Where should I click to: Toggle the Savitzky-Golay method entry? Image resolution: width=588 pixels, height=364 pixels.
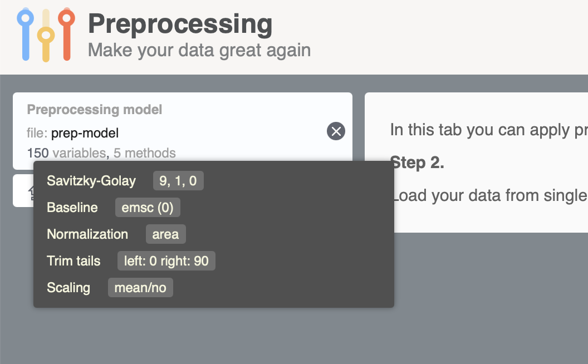point(91,180)
